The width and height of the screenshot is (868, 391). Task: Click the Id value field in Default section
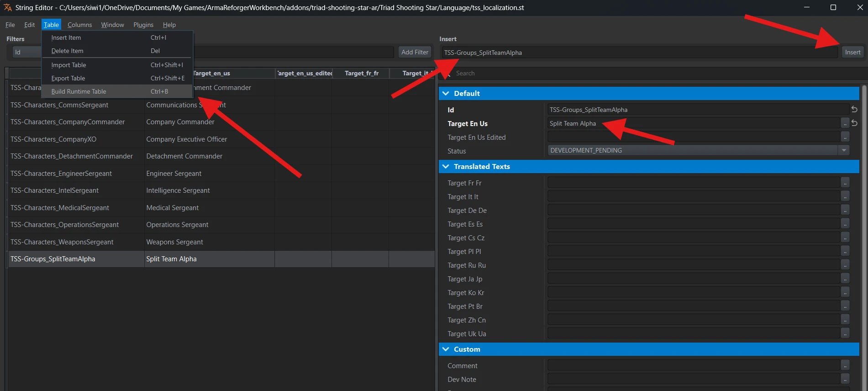tap(698, 110)
